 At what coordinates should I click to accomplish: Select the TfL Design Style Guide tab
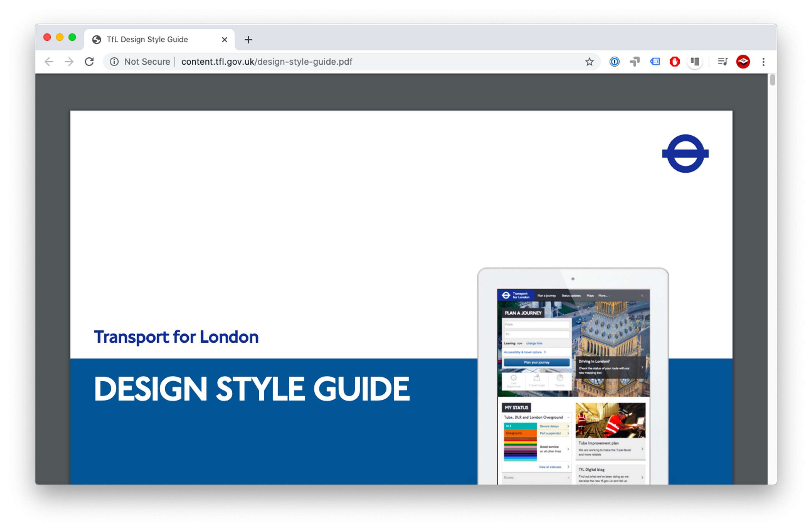pos(159,40)
